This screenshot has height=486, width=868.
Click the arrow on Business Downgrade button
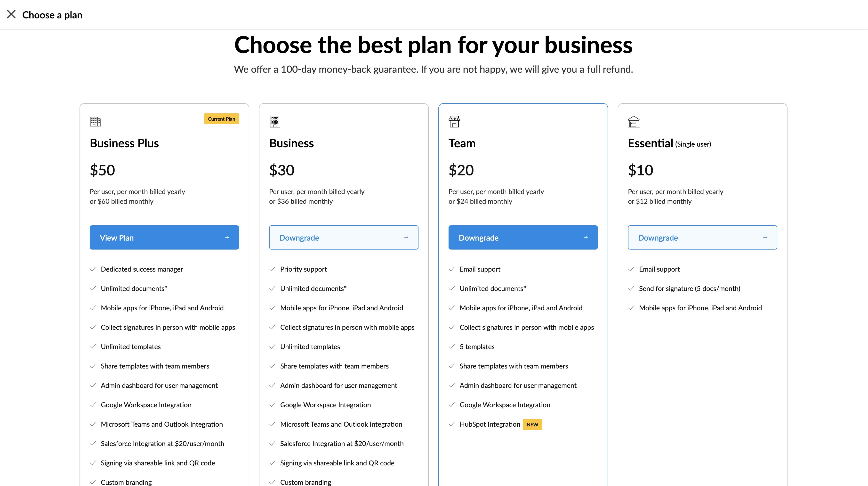406,237
